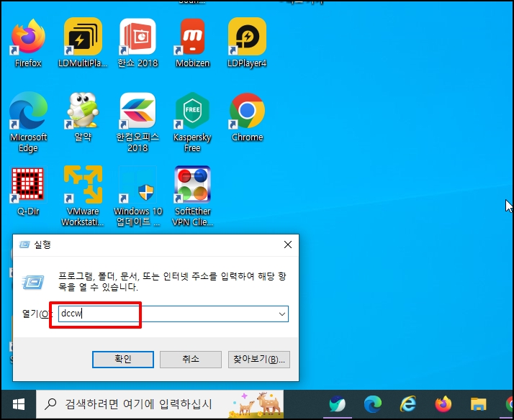Select the 한컴오피스 2018 desktop icon
Image resolution: width=514 pixels, height=420 pixels.
click(x=137, y=122)
